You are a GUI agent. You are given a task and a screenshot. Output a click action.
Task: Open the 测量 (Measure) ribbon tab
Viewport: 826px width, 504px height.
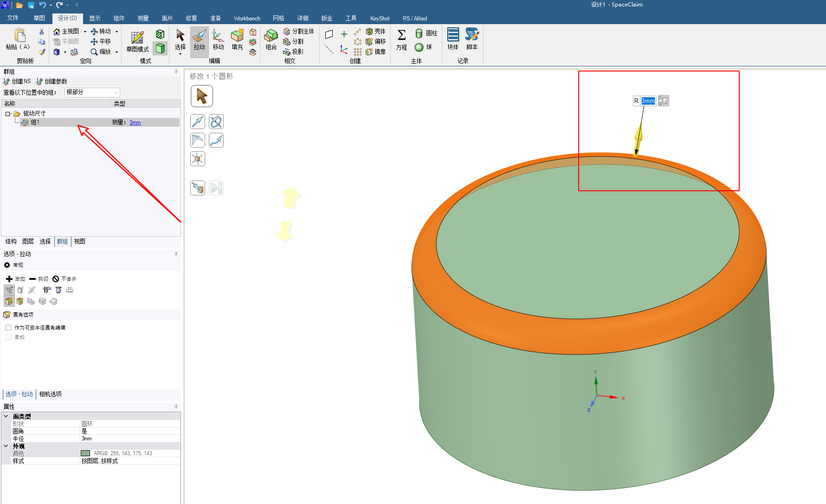(143, 18)
